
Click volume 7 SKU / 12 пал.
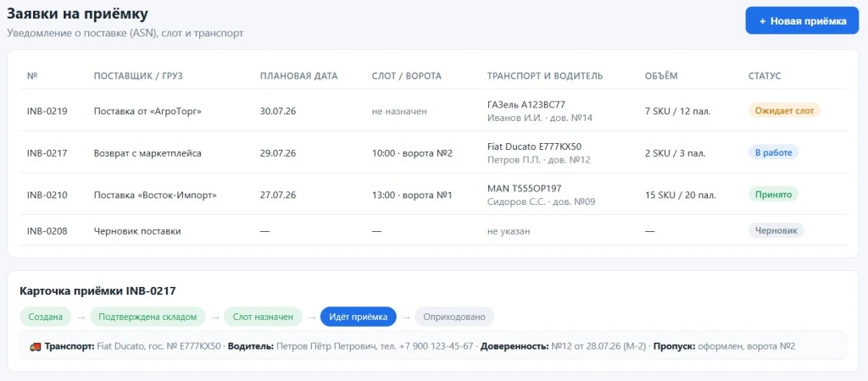click(x=678, y=111)
